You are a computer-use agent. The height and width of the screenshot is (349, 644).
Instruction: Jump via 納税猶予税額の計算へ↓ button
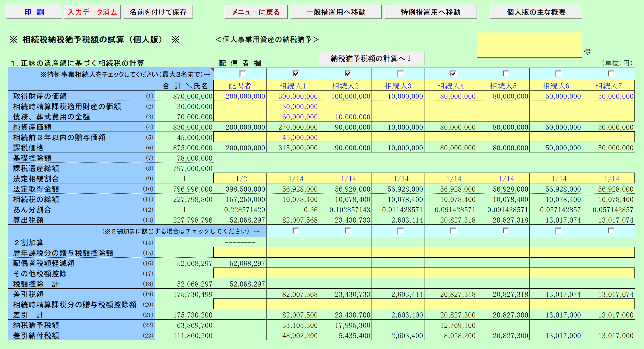[372, 58]
